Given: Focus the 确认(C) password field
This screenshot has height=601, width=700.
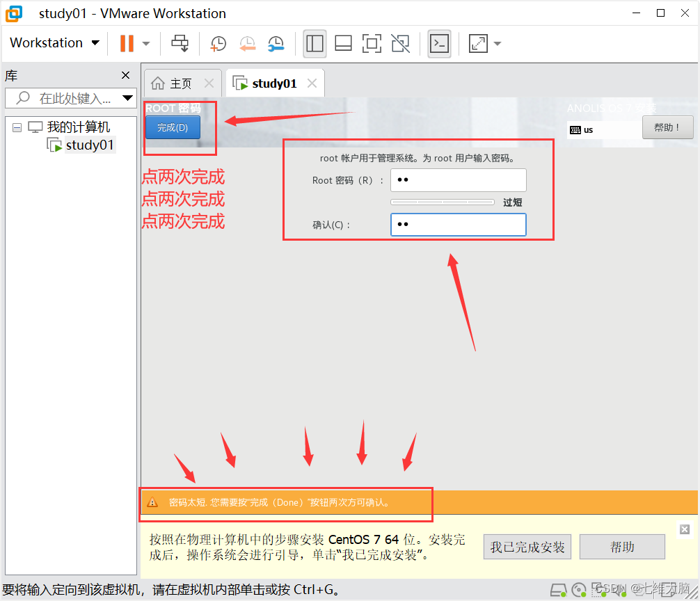Looking at the screenshot, I should 459,225.
